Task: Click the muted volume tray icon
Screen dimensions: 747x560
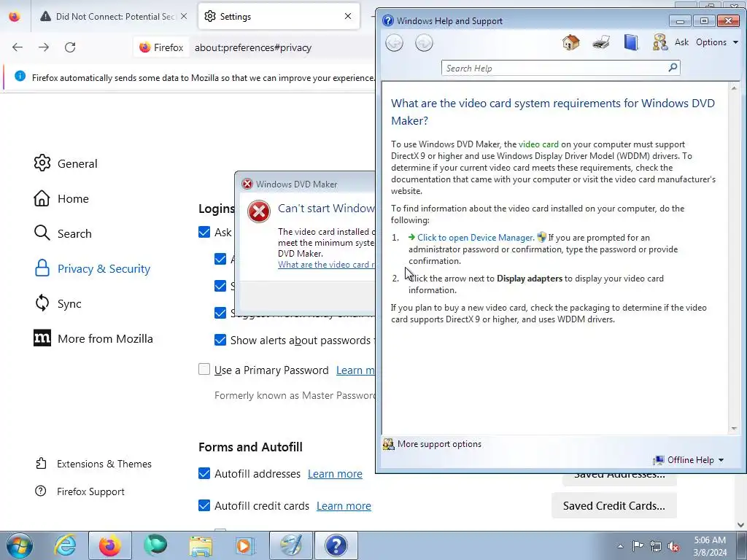Action: 673,547
